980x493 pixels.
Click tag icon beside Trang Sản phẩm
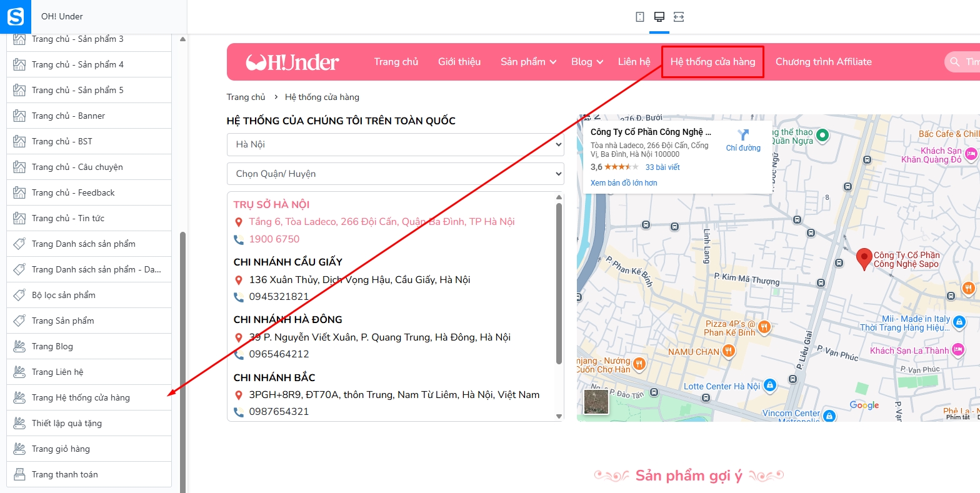(19, 321)
